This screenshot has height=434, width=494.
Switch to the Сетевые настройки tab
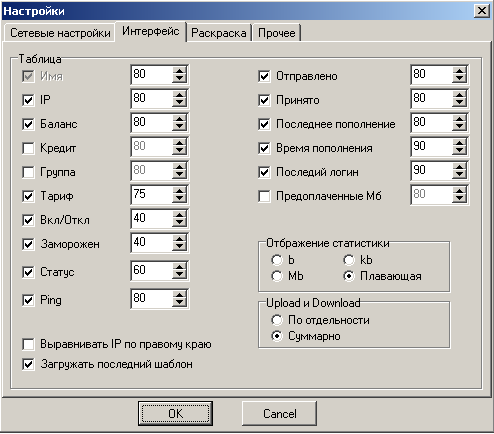60,33
